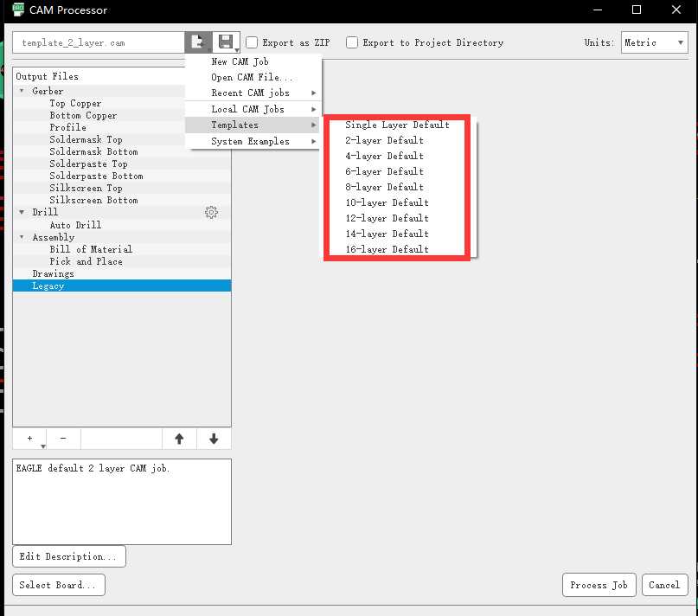Expand Local CAM Jobs submenu

tap(253, 109)
